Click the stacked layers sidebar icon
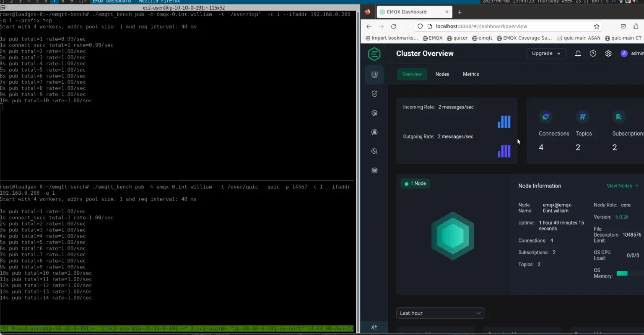644x335 pixels. pos(374,170)
